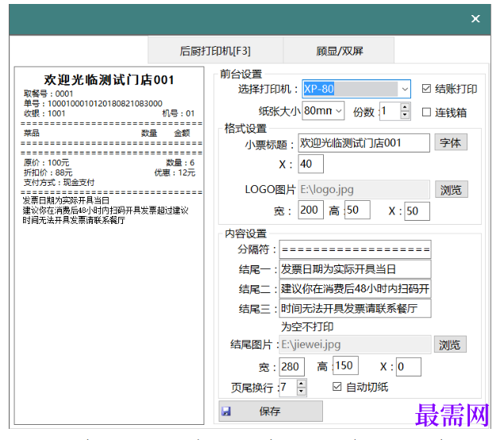This screenshot has width=504, height=440.
Task: Click the footer image 高 field showing 150
Action: point(346,365)
